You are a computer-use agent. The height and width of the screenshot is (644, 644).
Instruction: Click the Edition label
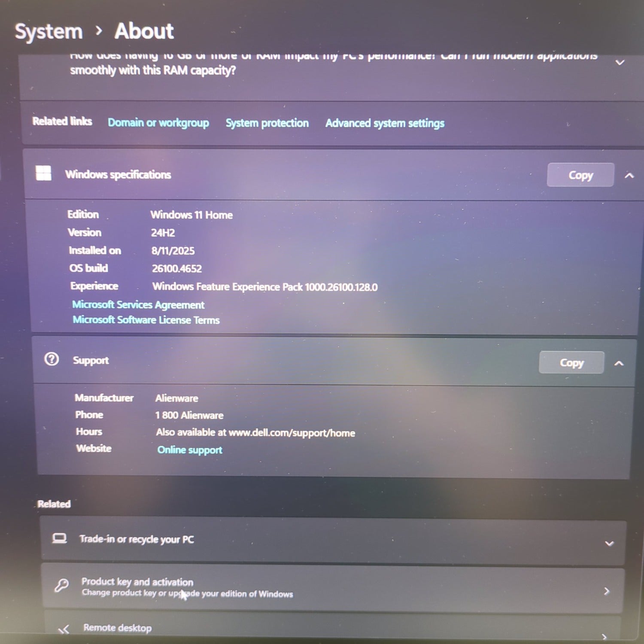pos(83,214)
